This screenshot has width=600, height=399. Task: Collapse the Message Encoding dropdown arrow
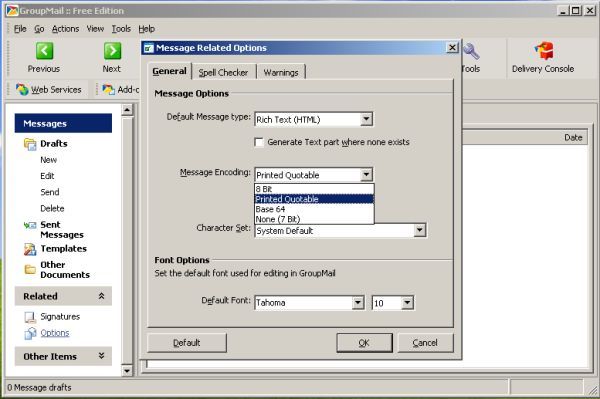[366, 175]
